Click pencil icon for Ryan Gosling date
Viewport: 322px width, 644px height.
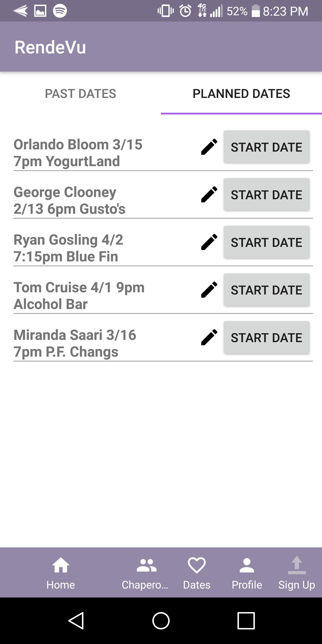coord(209,242)
